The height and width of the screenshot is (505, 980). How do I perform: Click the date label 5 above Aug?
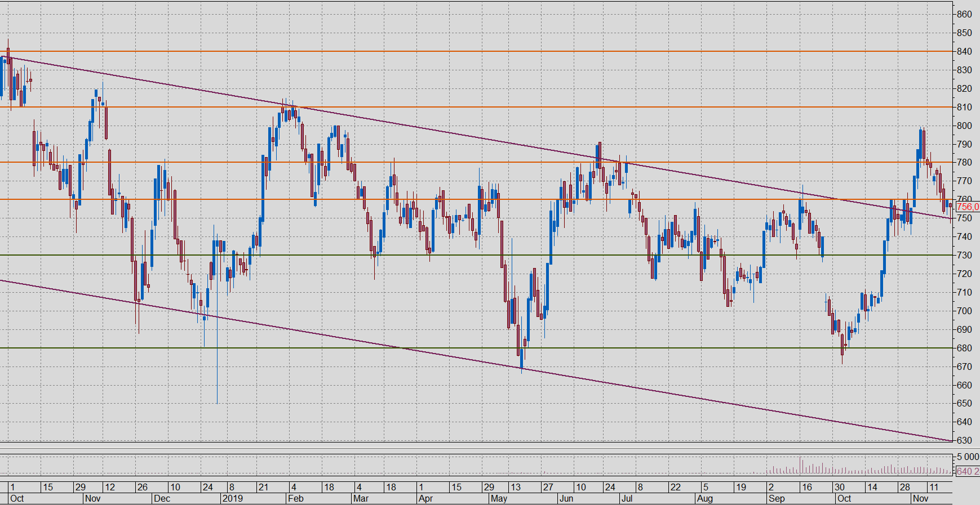click(x=705, y=487)
